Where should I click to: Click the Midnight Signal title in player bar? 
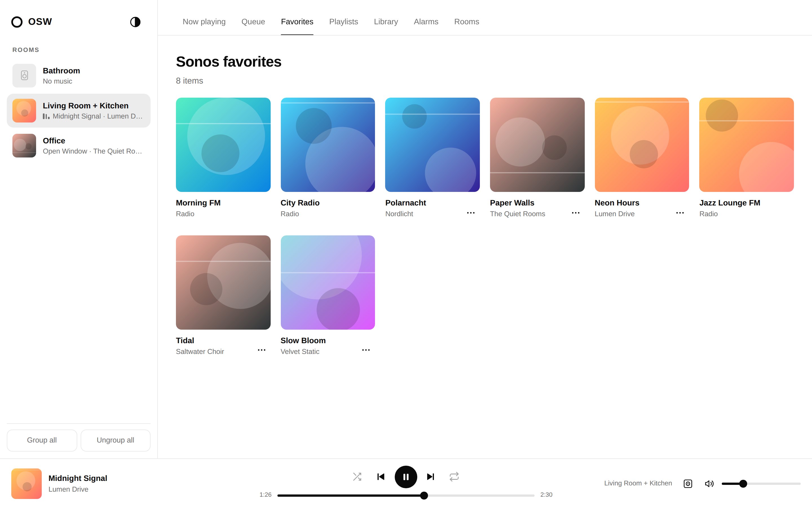tap(78, 478)
